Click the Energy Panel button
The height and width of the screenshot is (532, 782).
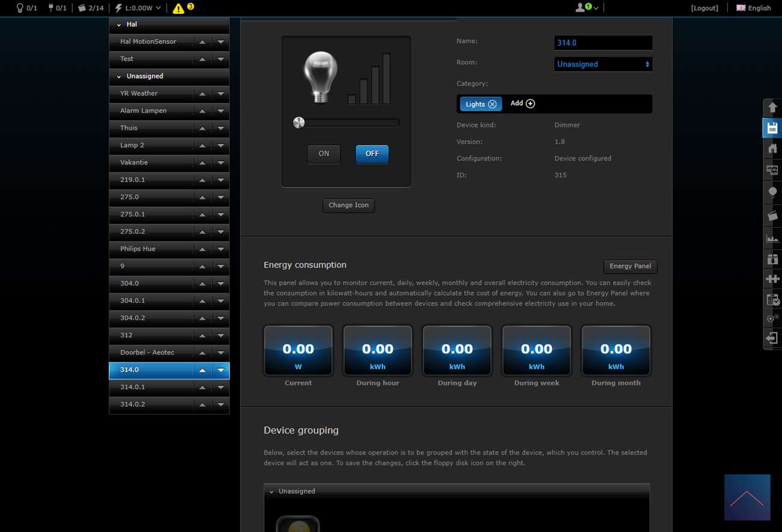point(630,266)
